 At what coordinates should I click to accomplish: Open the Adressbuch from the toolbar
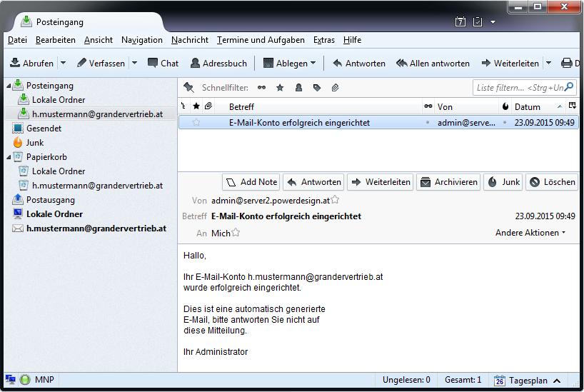point(218,64)
